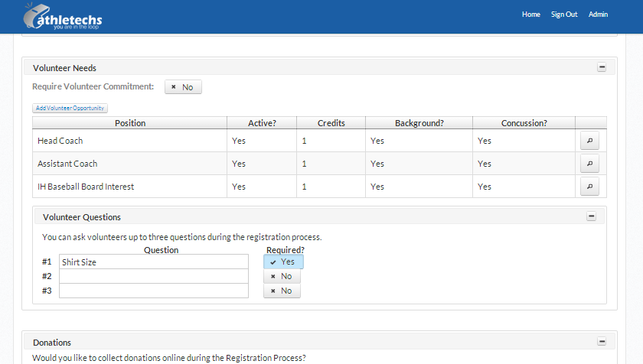
Task: Collapse the Volunteer Needs panel
Action: 602,67
